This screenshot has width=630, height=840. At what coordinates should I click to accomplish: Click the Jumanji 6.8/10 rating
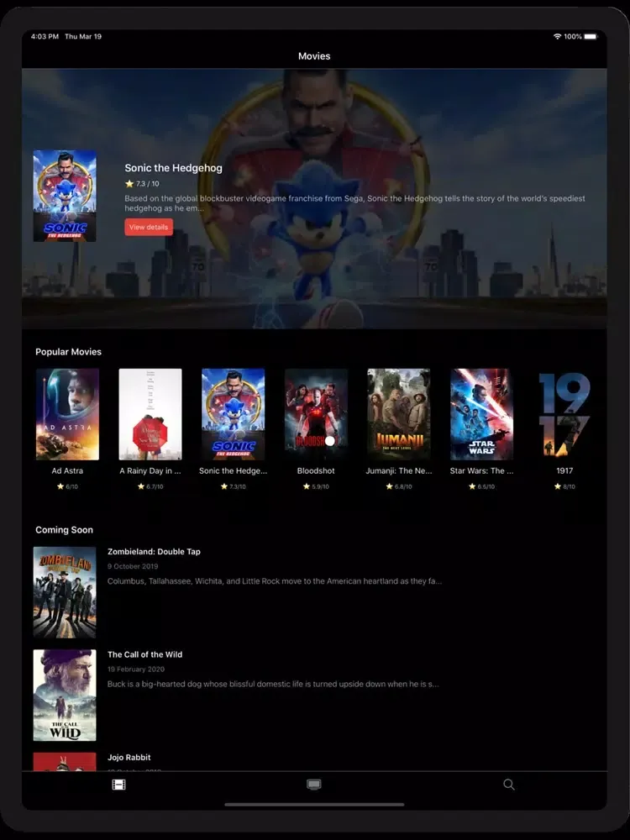[398, 486]
